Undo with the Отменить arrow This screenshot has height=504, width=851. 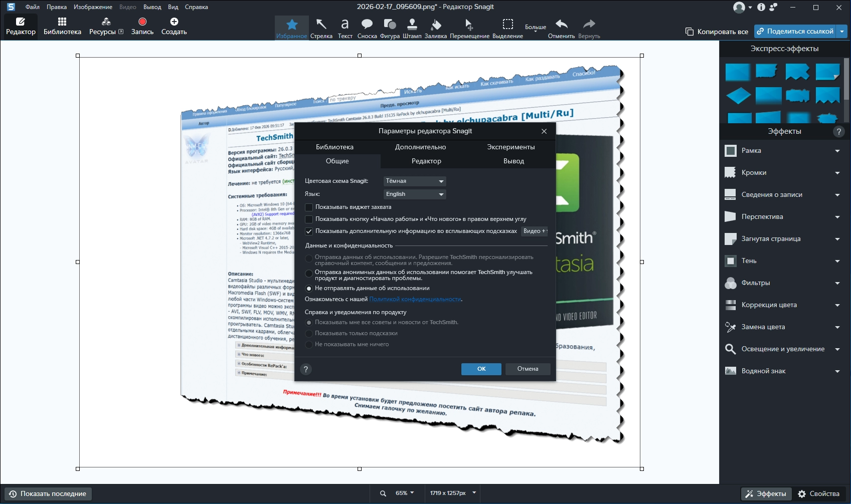coord(561,28)
